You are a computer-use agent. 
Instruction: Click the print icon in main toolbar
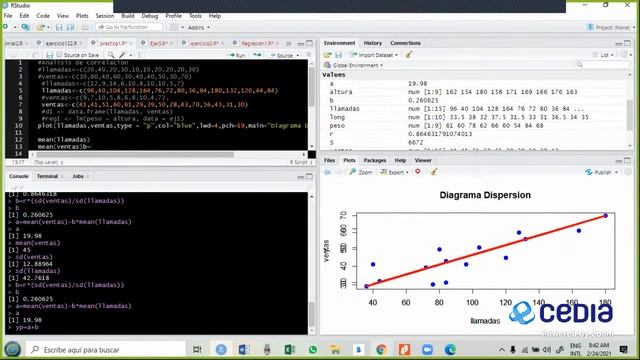click(85, 27)
